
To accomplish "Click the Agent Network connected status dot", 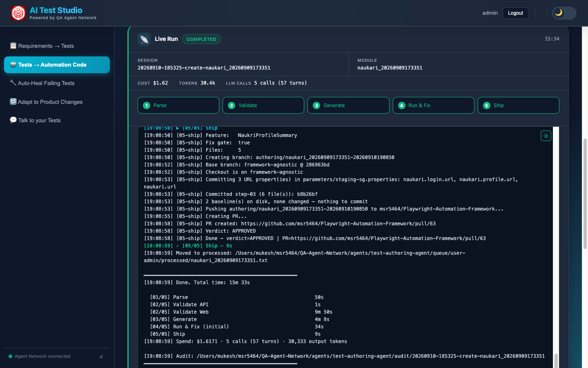I will 10,356.
